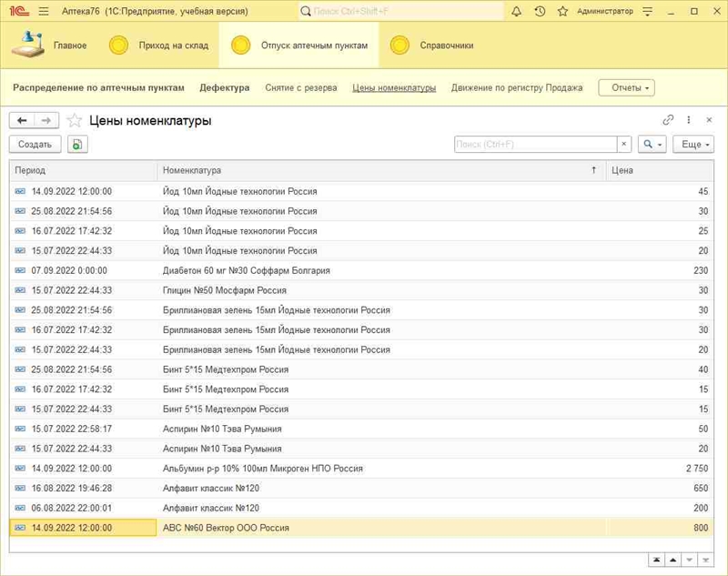Open Движение по регистру Продажа
The image size is (728, 576).
(x=517, y=87)
